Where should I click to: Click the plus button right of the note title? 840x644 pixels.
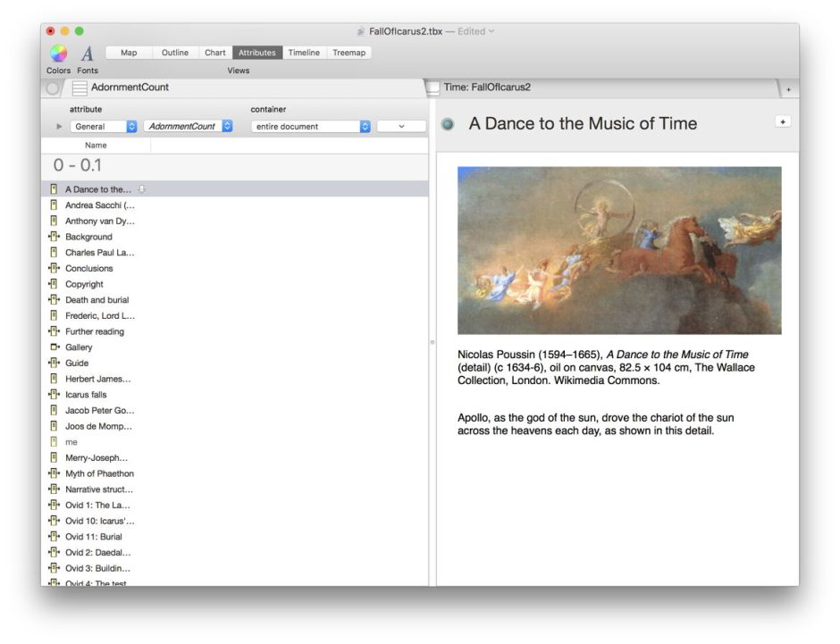tap(783, 121)
